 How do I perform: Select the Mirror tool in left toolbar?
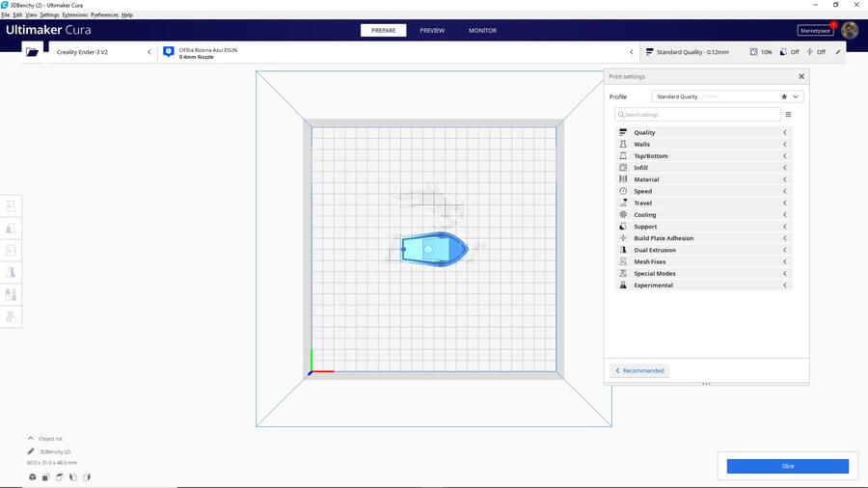(11, 273)
